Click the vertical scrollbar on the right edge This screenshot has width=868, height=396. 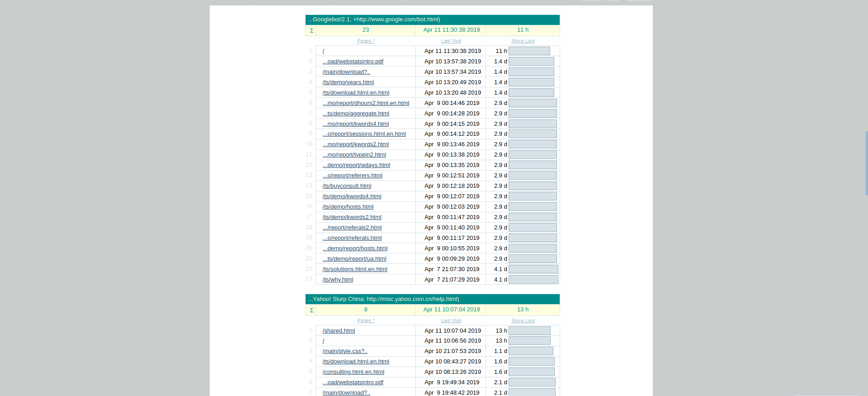[866, 163]
